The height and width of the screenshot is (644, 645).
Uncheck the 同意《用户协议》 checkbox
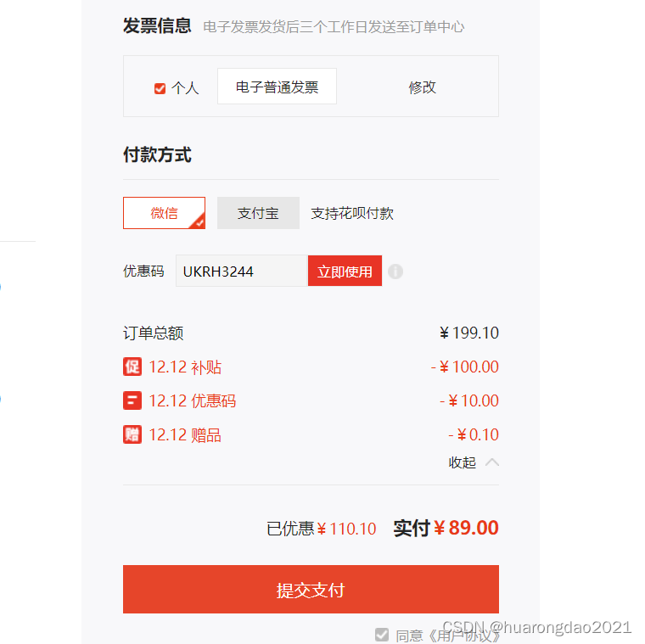coord(382,634)
